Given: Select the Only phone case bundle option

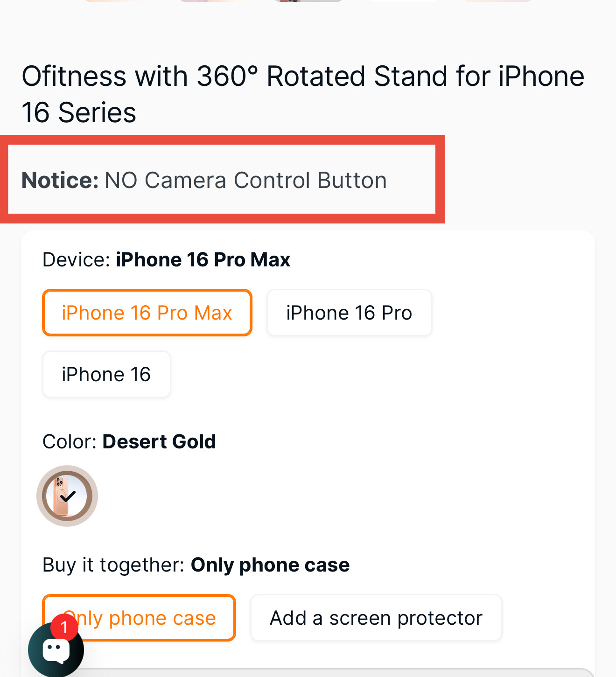Looking at the screenshot, I should pos(139,618).
